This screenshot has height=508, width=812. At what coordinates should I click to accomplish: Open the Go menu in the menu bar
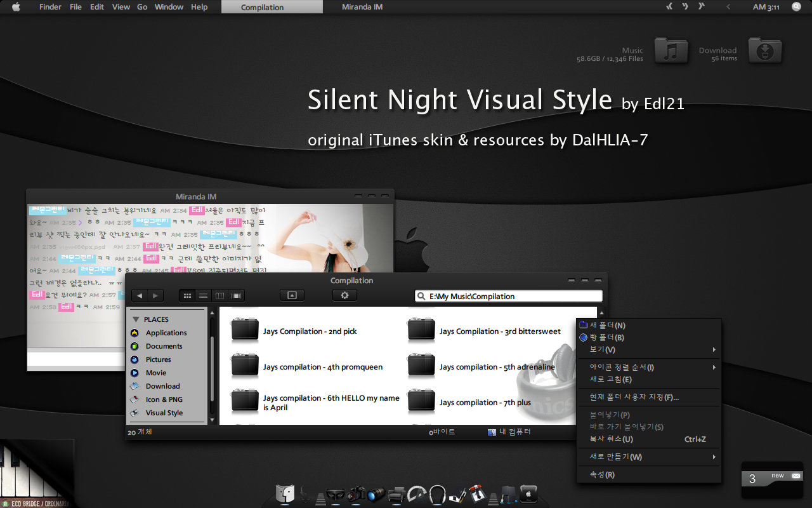(x=141, y=7)
